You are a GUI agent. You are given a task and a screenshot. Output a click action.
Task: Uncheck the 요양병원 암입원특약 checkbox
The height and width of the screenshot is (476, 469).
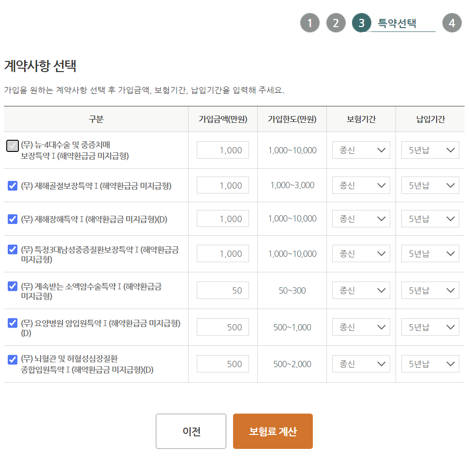pyautogui.click(x=13, y=323)
